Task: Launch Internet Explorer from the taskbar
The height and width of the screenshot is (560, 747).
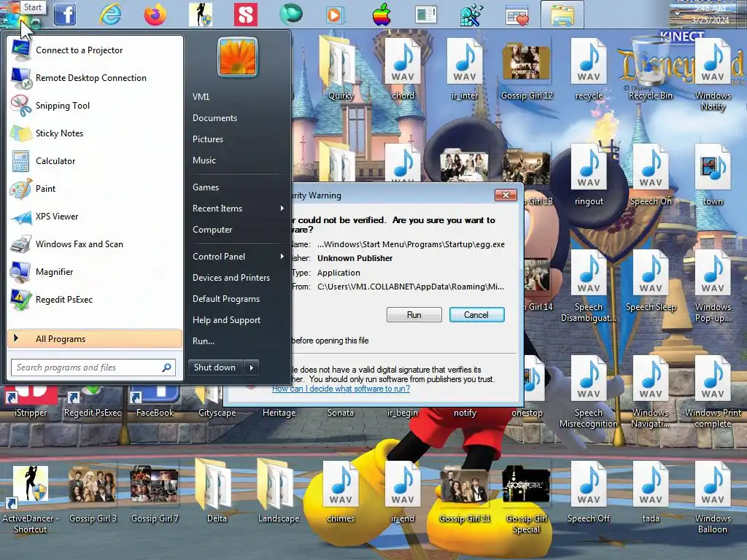Action: pyautogui.click(x=110, y=15)
